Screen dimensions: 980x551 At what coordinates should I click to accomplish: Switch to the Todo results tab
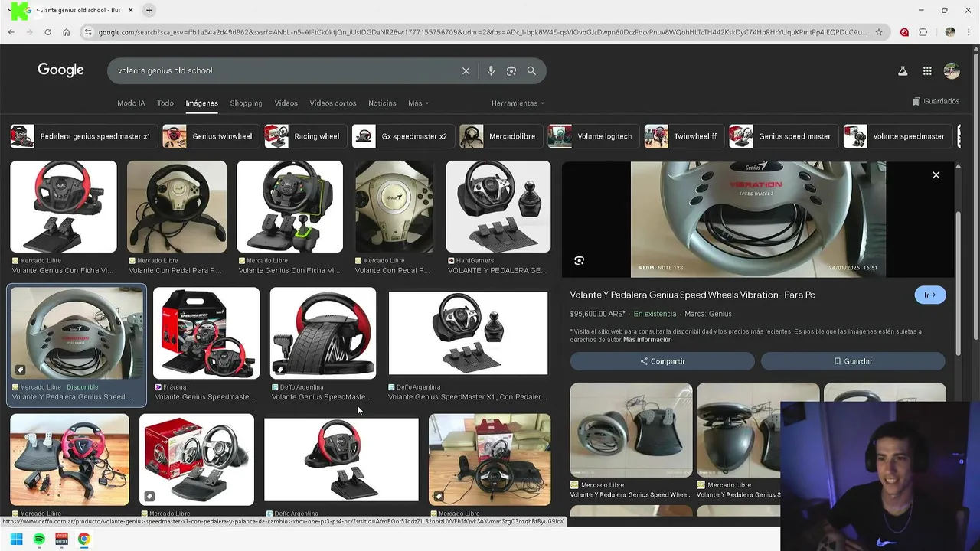(x=165, y=103)
